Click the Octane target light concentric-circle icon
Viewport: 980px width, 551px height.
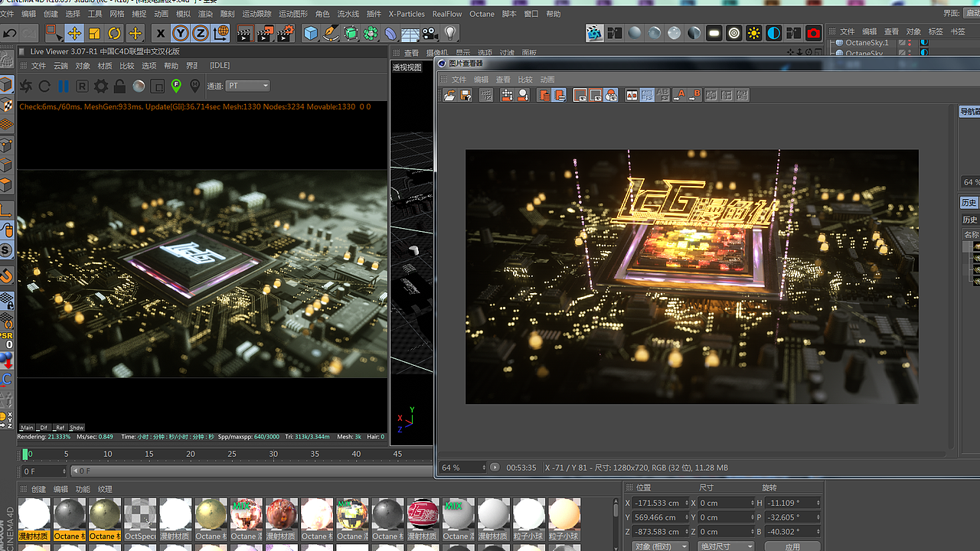pyautogui.click(x=734, y=33)
